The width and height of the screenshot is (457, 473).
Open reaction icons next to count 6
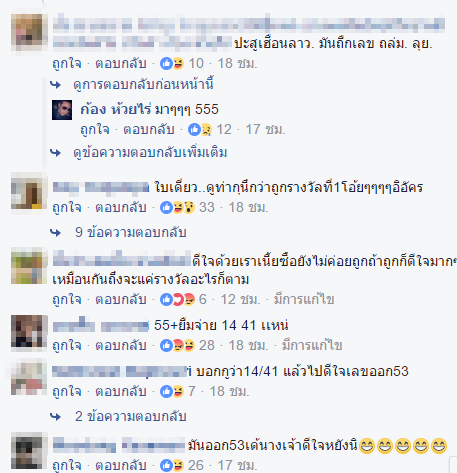pyautogui.click(x=177, y=300)
